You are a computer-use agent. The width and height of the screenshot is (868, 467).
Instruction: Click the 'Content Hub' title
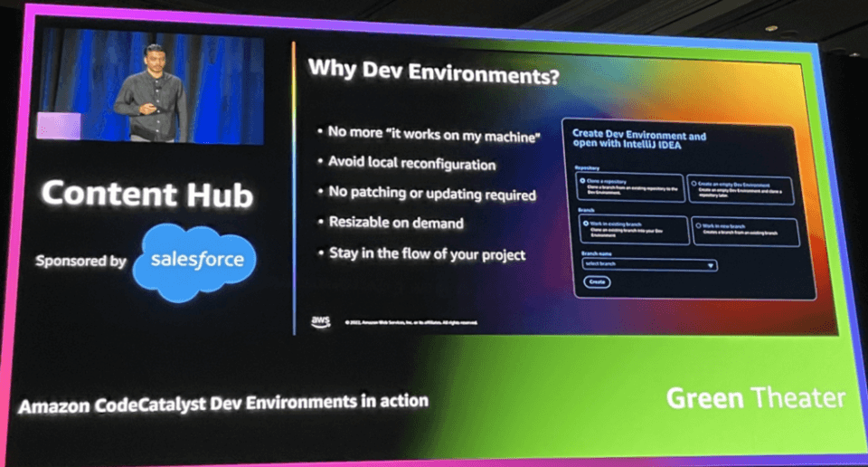coord(147,194)
